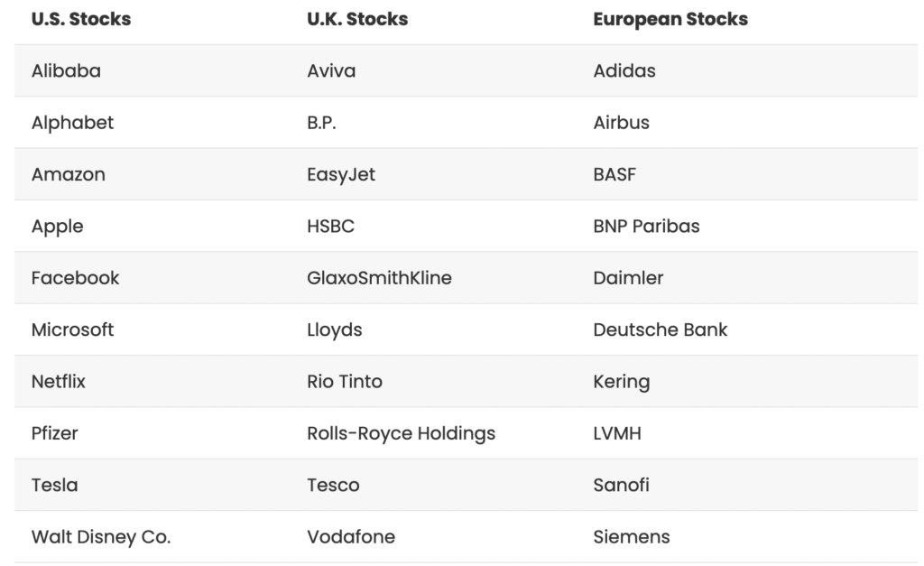Click the GlaxoSmithKline cell
Viewport: 924px width, 566px height.
pos(379,278)
